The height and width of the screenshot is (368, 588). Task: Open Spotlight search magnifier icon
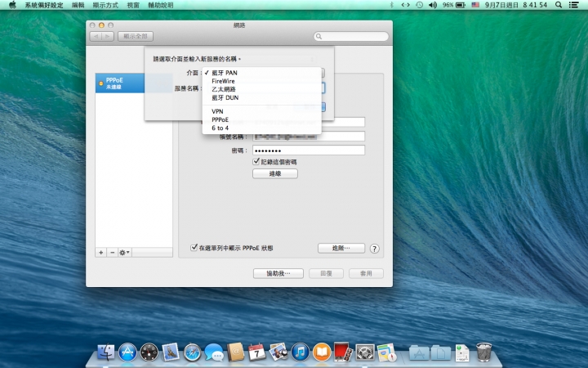click(559, 5)
